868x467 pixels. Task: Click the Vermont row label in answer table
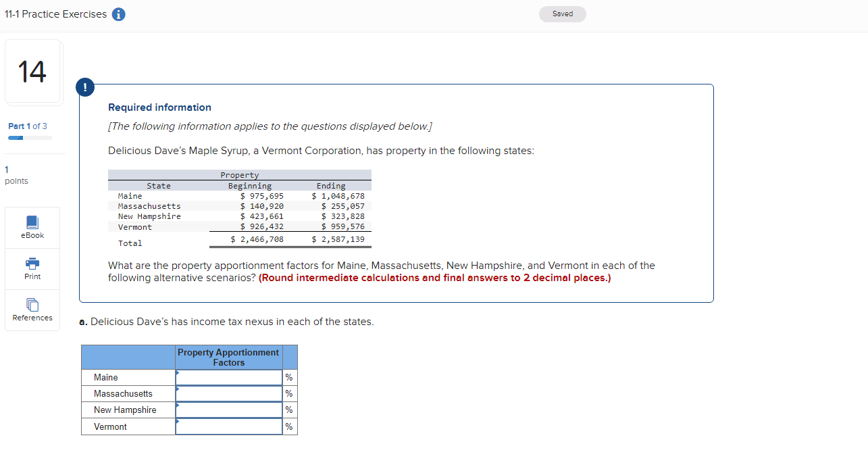tap(110, 426)
